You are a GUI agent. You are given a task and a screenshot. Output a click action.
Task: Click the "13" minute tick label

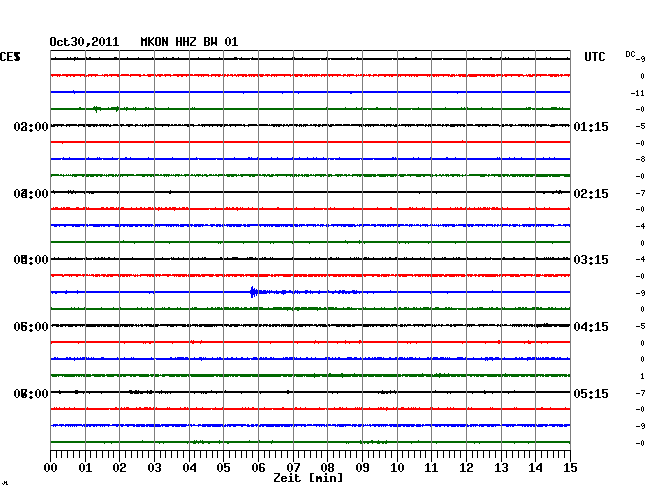click(x=501, y=468)
